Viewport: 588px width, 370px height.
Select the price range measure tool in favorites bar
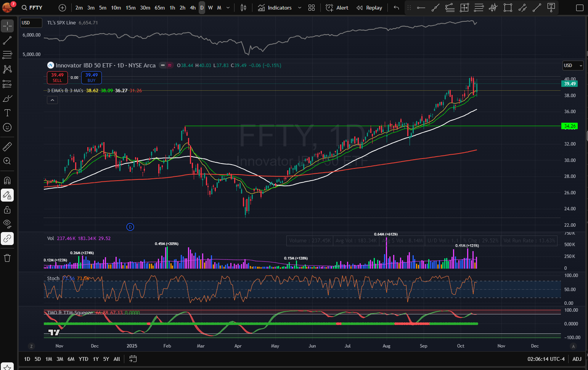pyautogui.click(x=464, y=8)
